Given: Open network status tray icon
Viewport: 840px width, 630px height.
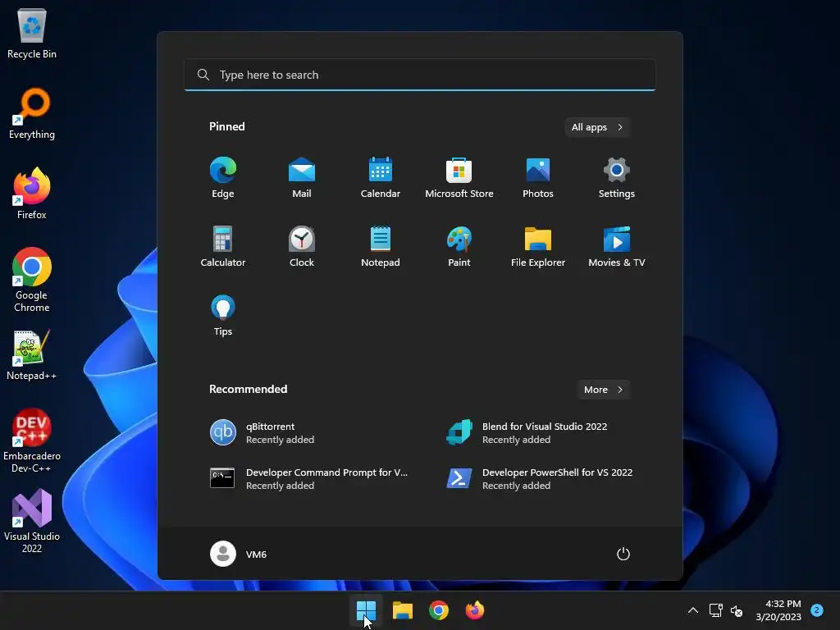Looking at the screenshot, I should (x=715, y=610).
